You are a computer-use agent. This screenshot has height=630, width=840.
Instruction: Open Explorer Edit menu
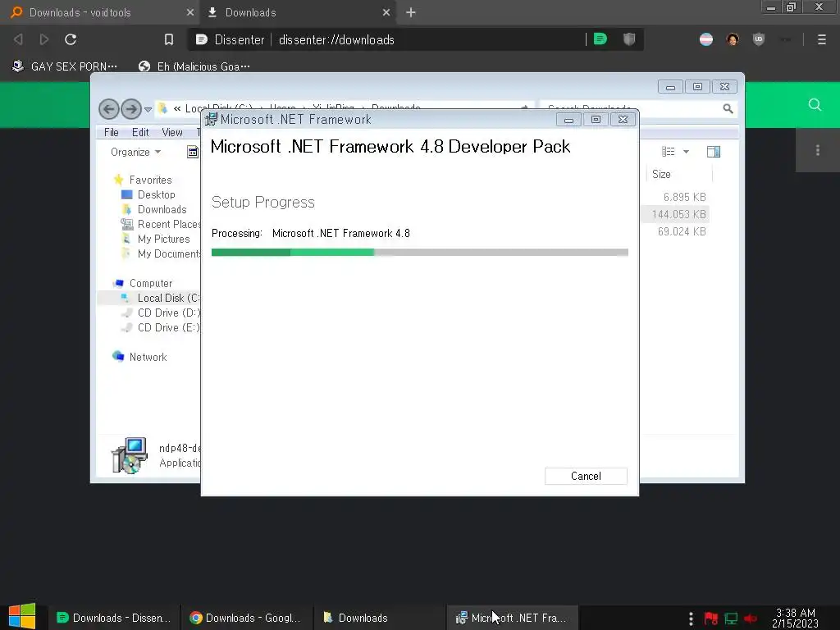point(140,132)
